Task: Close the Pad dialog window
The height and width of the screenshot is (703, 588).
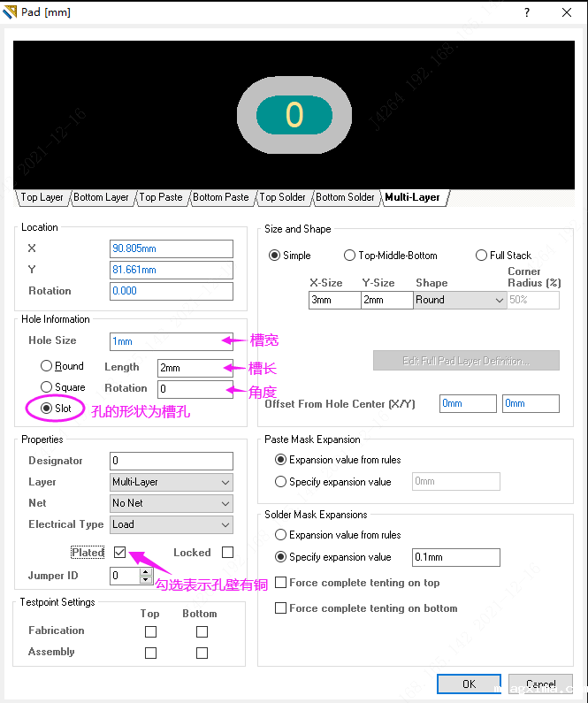Action: (x=566, y=12)
